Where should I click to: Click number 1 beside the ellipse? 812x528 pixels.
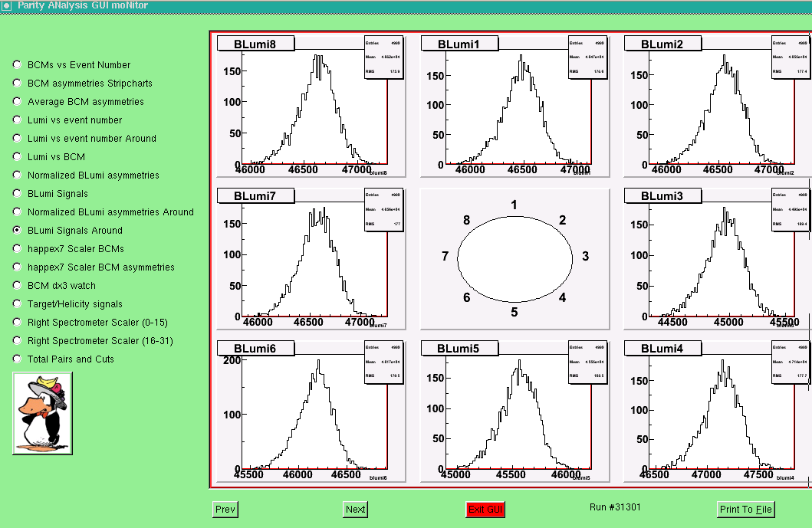[x=514, y=205]
